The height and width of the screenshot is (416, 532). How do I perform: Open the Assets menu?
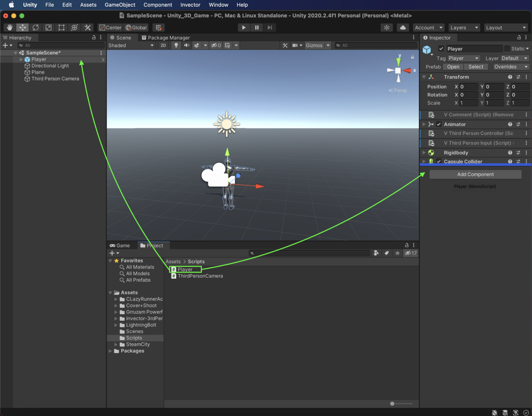point(88,5)
